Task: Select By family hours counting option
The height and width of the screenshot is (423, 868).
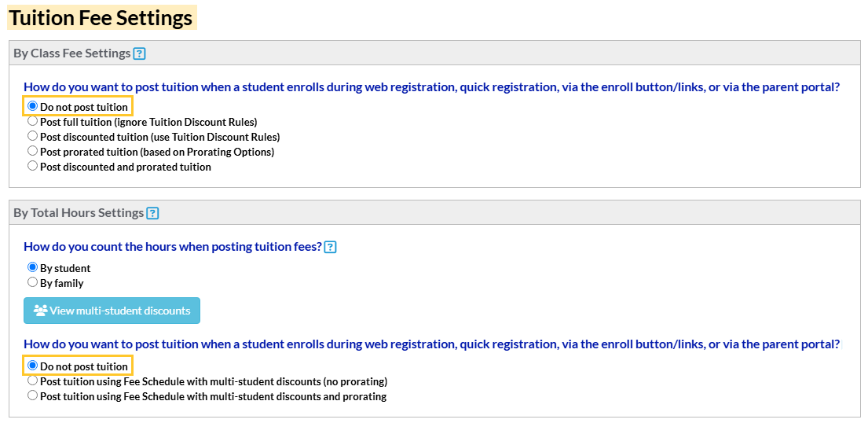Action: pos(32,282)
